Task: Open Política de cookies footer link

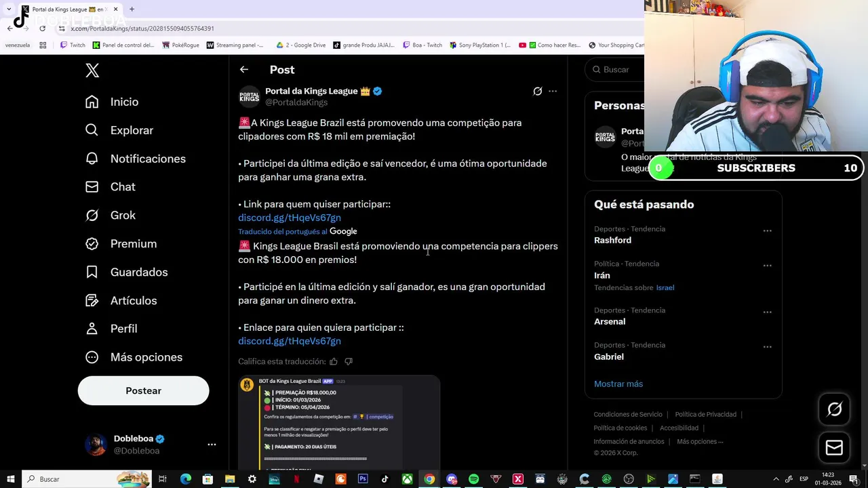Action: coord(620,428)
